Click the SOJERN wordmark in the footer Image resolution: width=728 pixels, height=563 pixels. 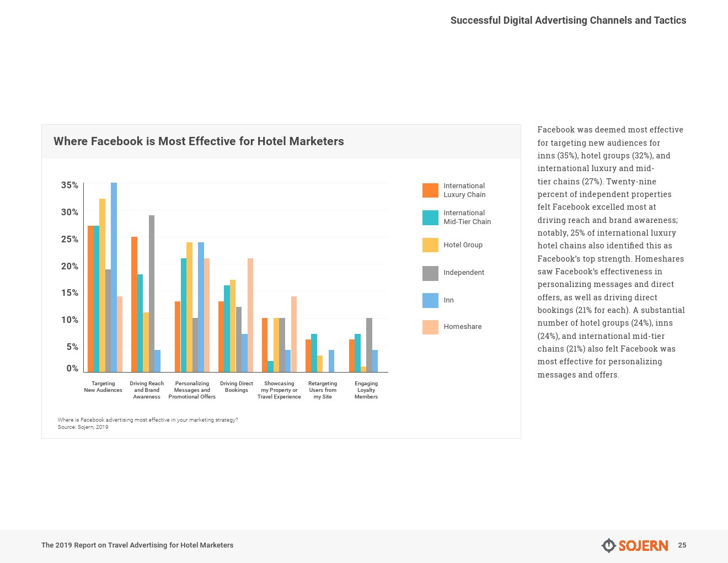point(643,546)
